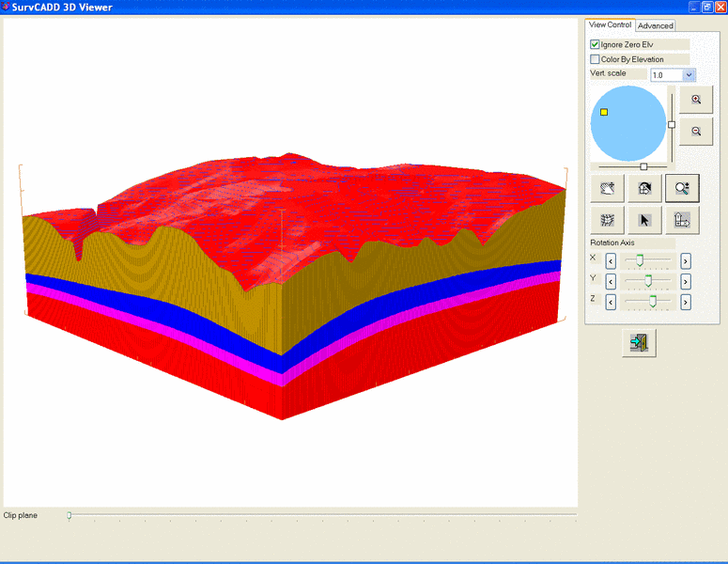728x564 pixels.
Task: Select the rotate cube view tool
Action: (644, 188)
